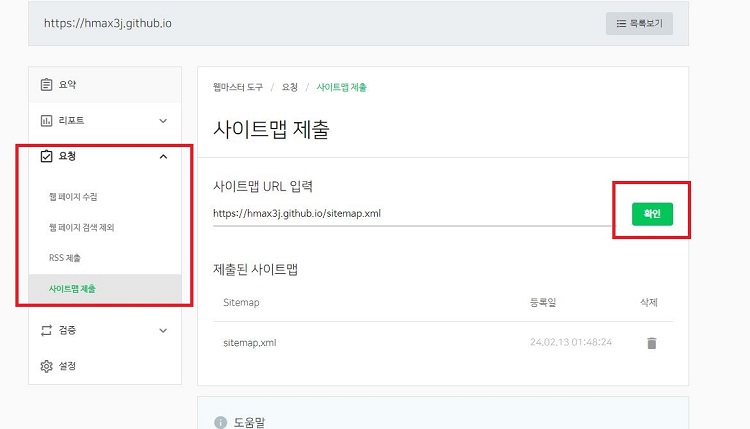Click the 설정 gear icon
The image size is (750, 429).
click(46, 366)
